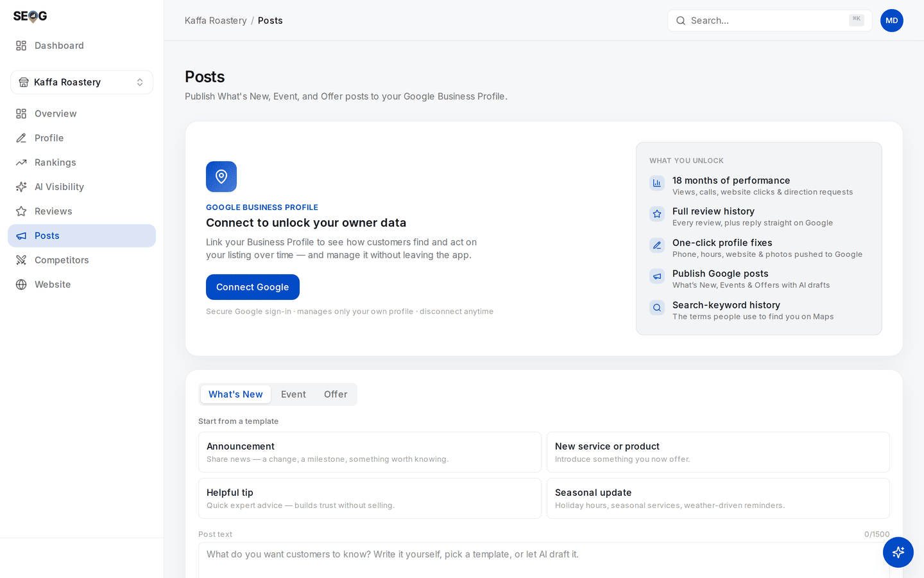Open the Website section
The width and height of the screenshot is (924, 578).
81,285
